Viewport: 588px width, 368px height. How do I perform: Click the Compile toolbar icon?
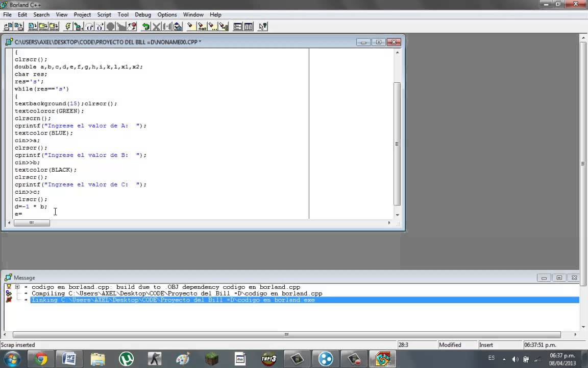[33, 26]
